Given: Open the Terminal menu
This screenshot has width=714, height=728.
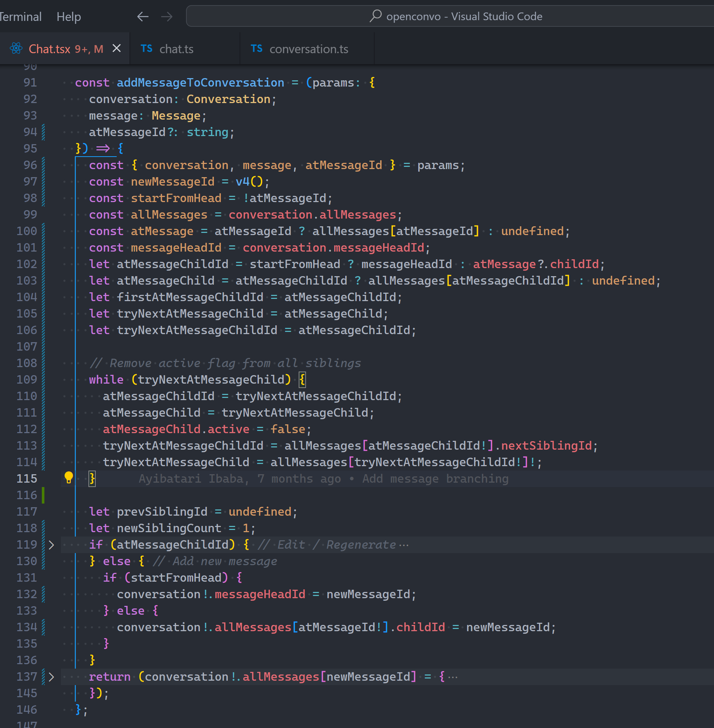Looking at the screenshot, I should [x=20, y=17].
